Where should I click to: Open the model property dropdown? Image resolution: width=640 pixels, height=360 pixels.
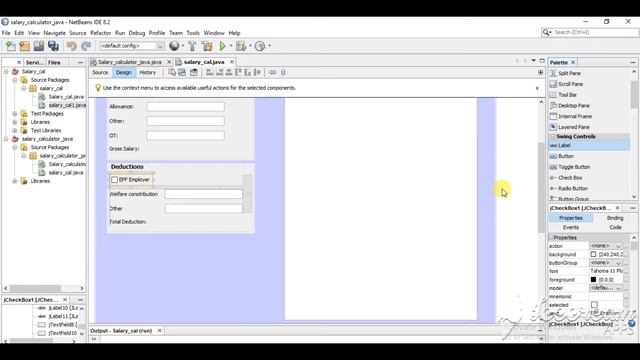(x=606, y=288)
